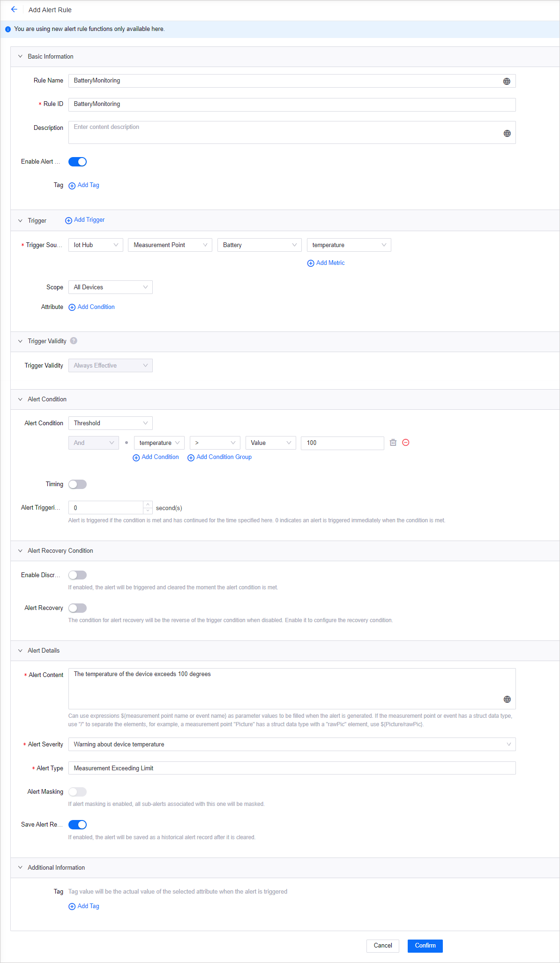Disable the Enable Alert toggle
The width and height of the screenshot is (560, 963).
[x=77, y=162]
